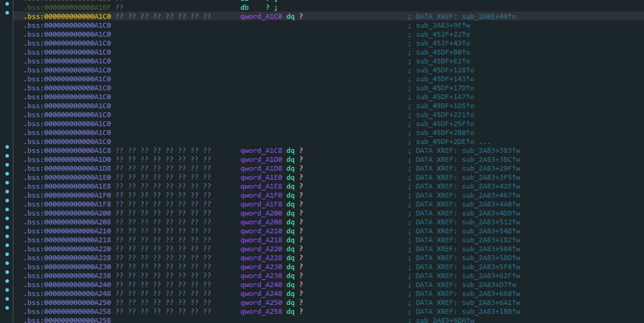Image resolution: width=644 pixels, height=323 pixels.
Task: Click the qword_A218 label
Action: 261,240
